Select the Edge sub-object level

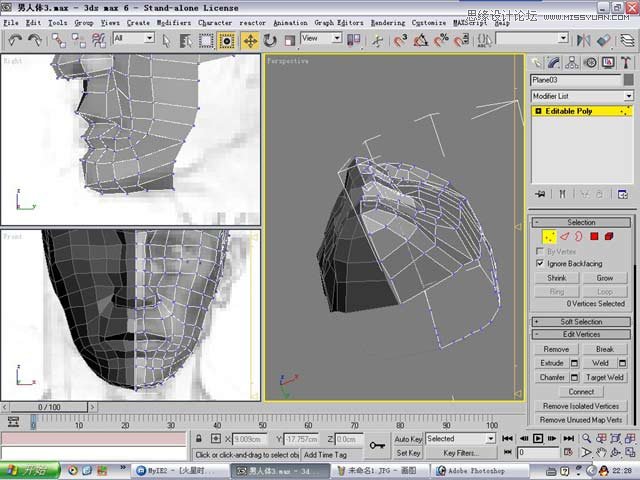point(564,236)
